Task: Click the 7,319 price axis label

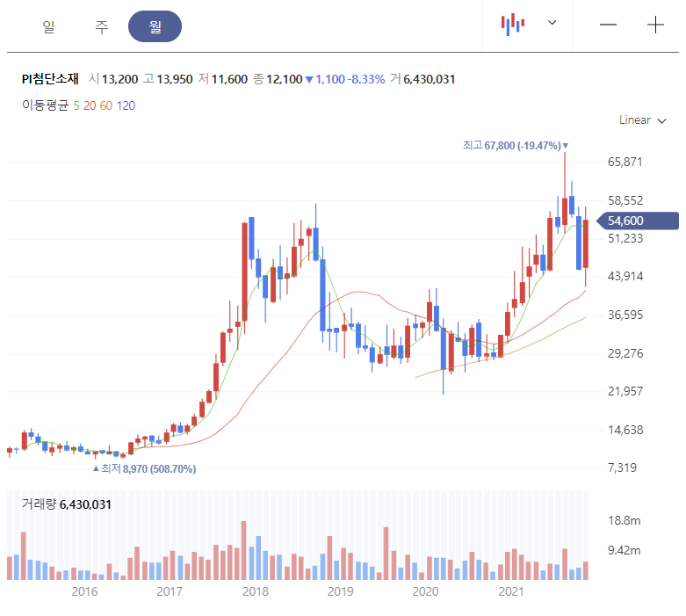Action: (x=622, y=467)
